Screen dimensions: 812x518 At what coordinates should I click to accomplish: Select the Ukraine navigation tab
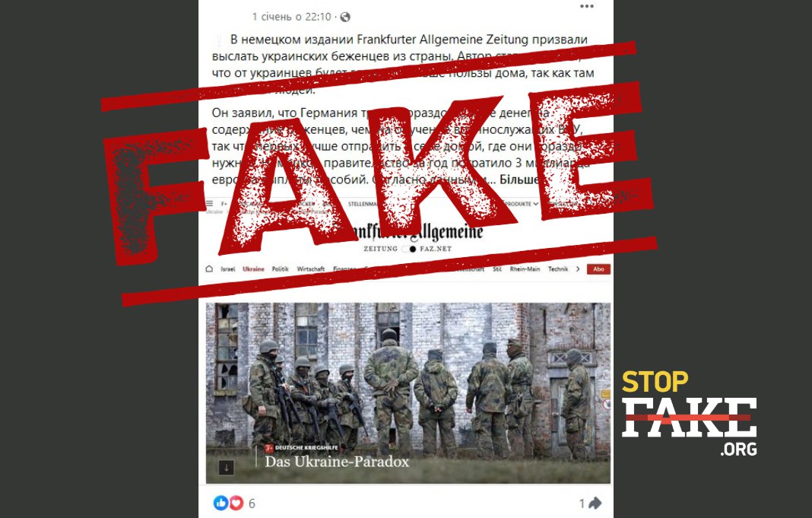click(x=253, y=269)
